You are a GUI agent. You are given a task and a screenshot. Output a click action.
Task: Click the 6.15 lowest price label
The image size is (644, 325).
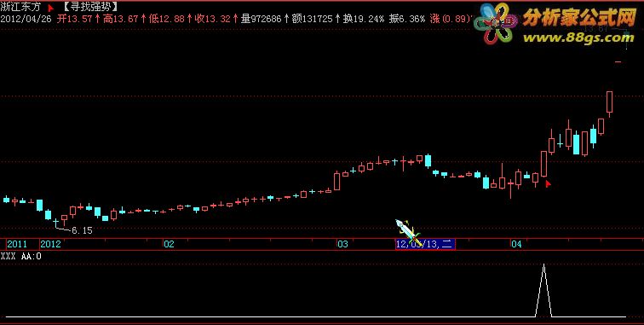[x=82, y=230]
